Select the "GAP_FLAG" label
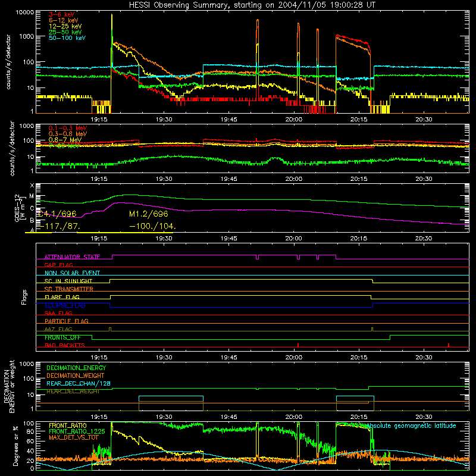The image size is (476, 476). click(58, 265)
